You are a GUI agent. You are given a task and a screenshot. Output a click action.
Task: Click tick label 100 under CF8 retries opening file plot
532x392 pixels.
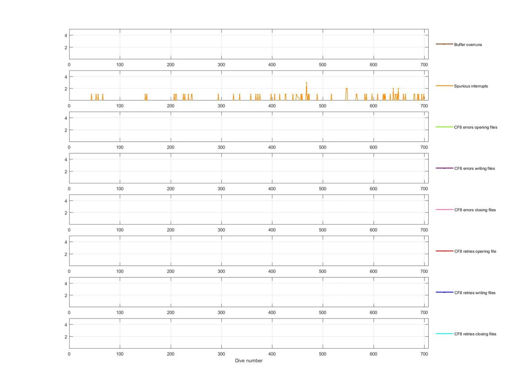point(120,271)
